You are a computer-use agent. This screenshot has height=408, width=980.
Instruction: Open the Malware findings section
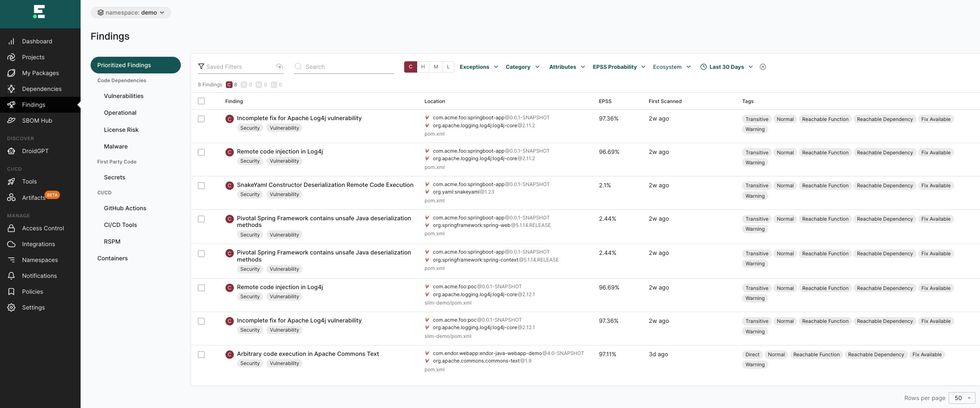click(116, 146)
